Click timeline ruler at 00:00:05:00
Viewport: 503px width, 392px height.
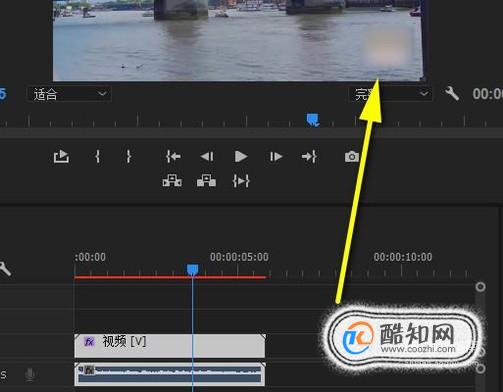(239, 257)
